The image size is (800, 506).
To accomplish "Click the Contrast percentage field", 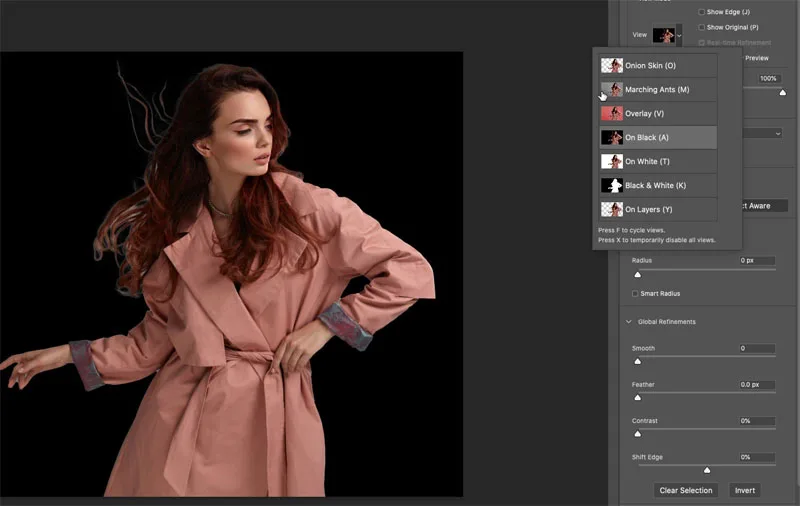I will pos(757,421).
